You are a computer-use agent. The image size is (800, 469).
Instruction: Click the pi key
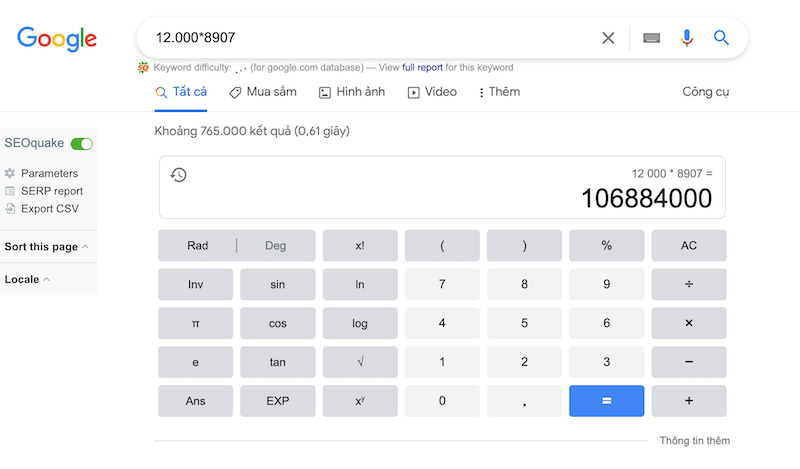pos(195,323)
